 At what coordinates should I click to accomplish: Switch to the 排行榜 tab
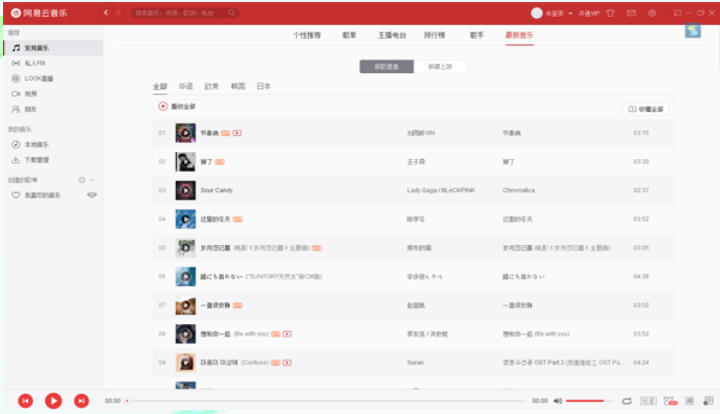435,35
